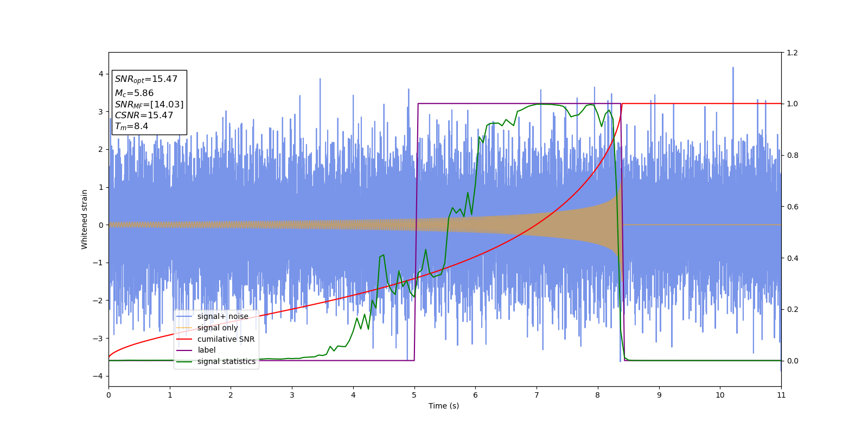
Task: Click the green line swatch in legend
Action: [184, 361]
